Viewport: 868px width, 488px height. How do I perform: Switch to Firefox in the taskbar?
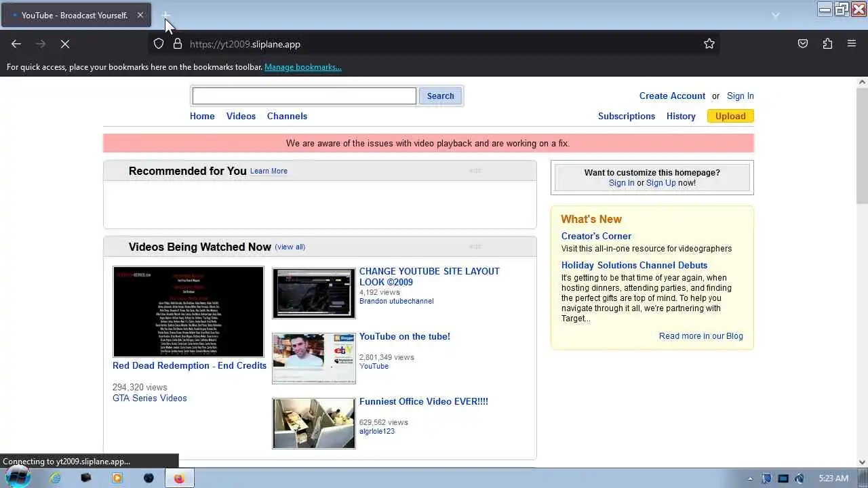(x=179, y=478)
